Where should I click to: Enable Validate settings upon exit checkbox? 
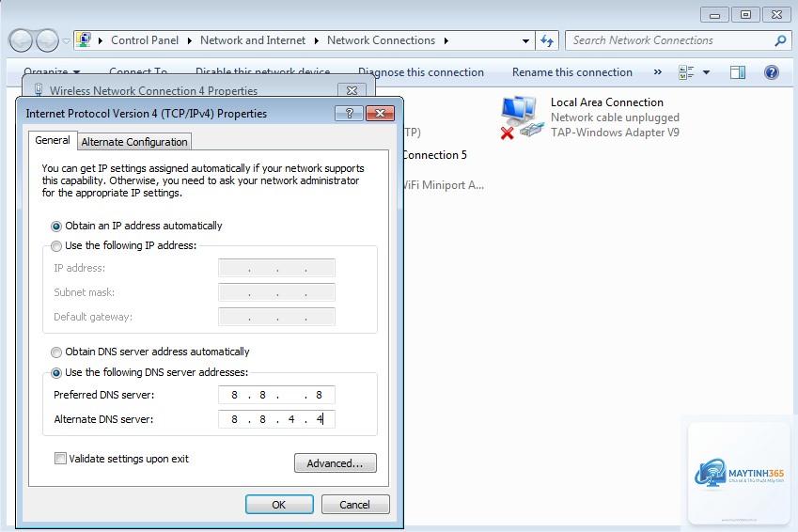tap(60, 458)
